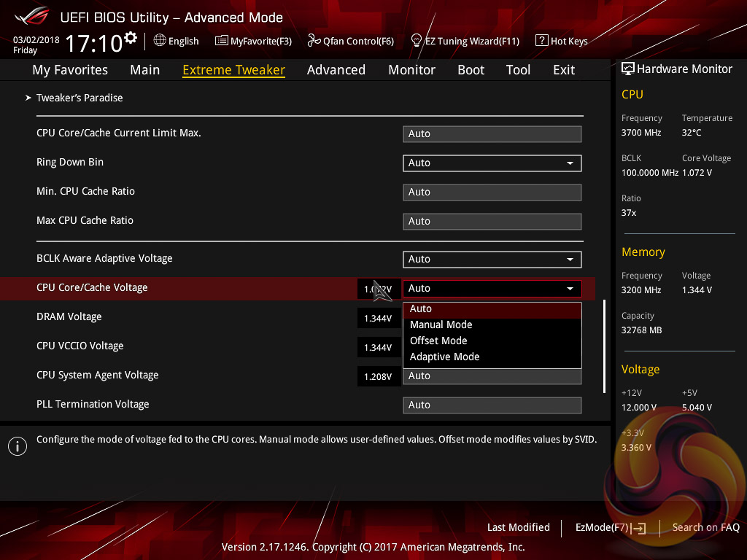747x560 pixels.
Task: Click CPU Core/Cache Current Limit Max. field
Action: (x=492, y=134)
